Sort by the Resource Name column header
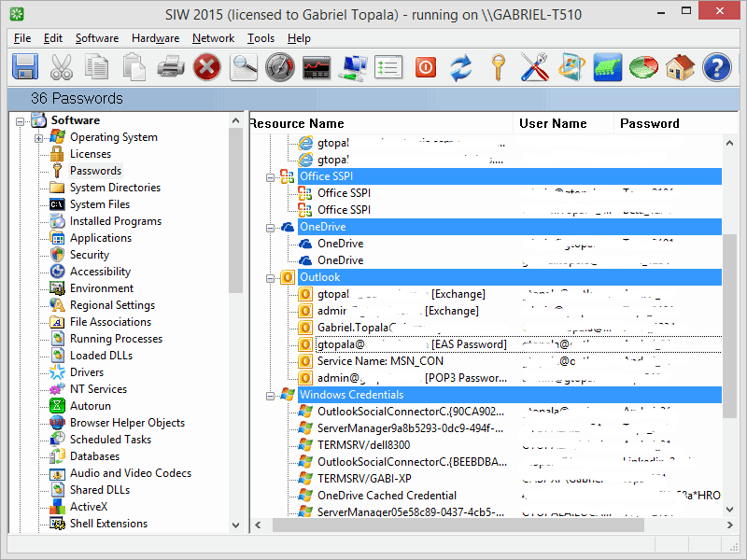 [381, 123]
